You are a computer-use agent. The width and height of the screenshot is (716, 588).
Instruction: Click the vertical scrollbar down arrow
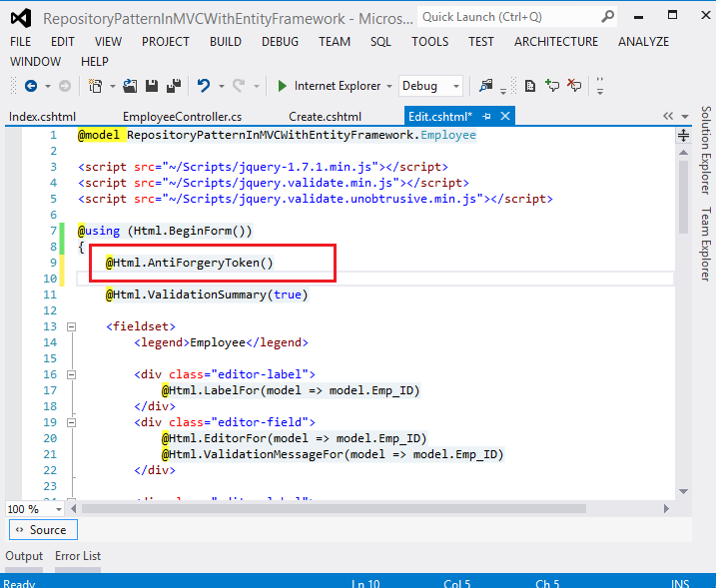(684, 492)
